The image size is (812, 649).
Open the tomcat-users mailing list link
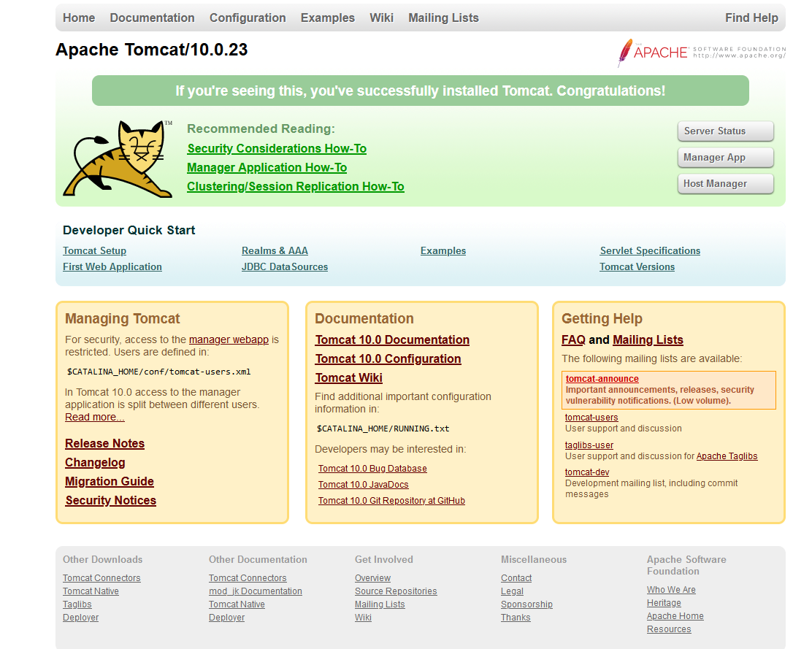pos(591,417)
